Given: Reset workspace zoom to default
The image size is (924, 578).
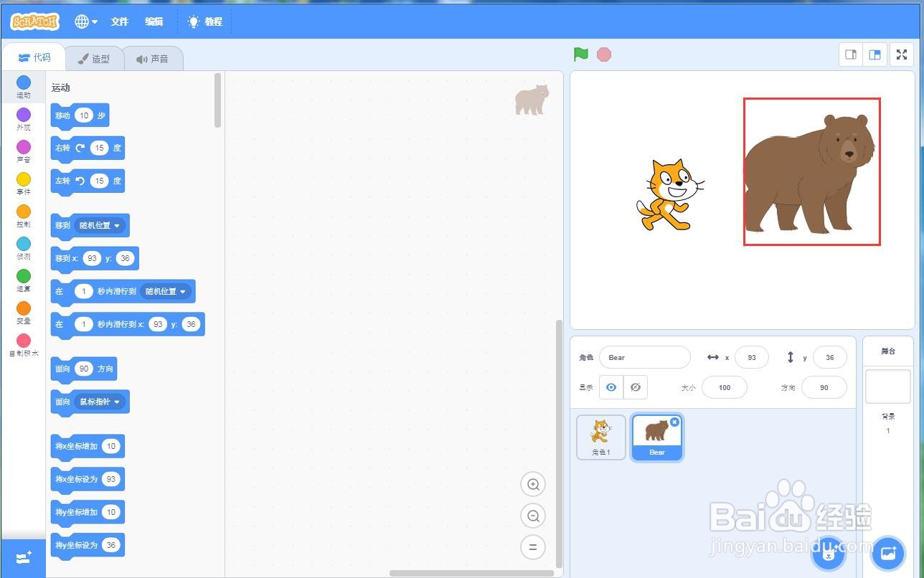Looking at the screenshot, I should pos(533,547).
